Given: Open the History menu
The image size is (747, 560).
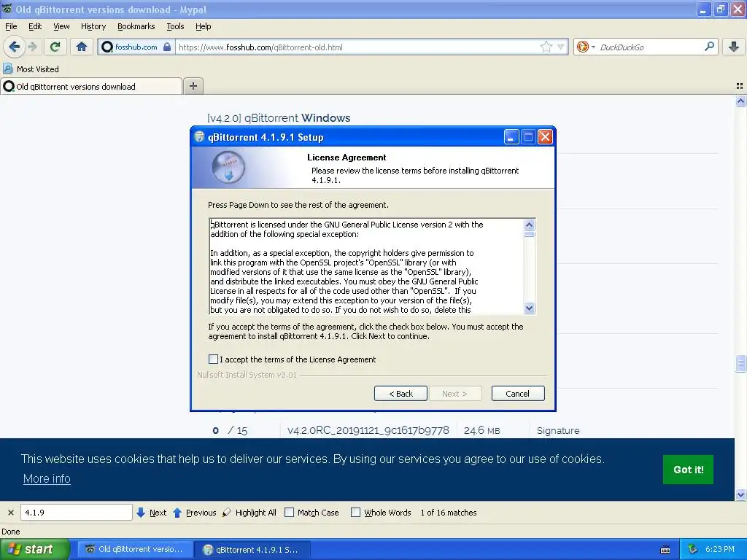Looking at the screenshot, I should coord(93,26).
